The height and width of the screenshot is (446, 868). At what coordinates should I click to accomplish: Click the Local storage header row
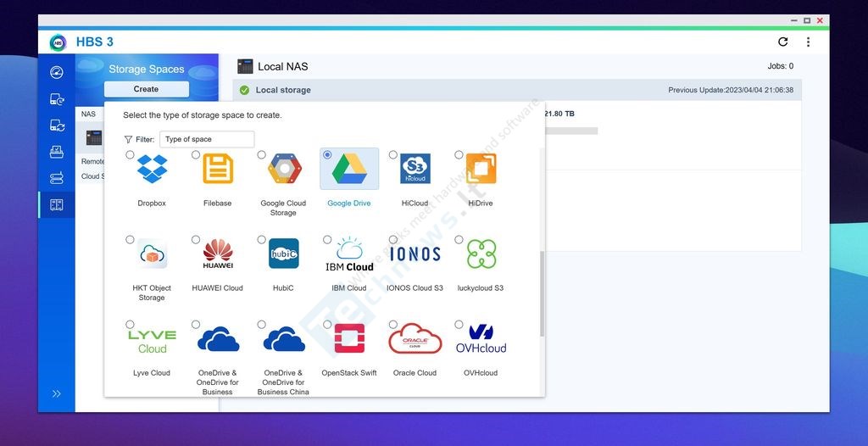[x=517, y=90]
